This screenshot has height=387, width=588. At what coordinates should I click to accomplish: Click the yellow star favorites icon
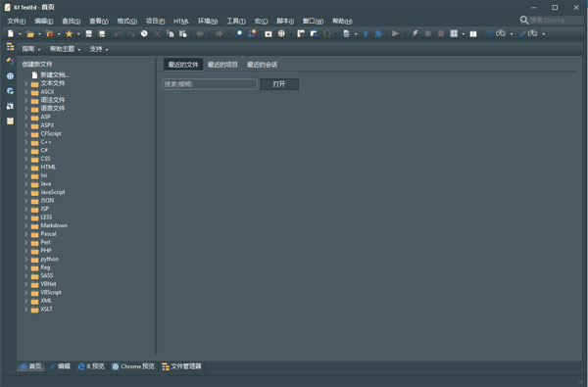[x=69, y=33]
